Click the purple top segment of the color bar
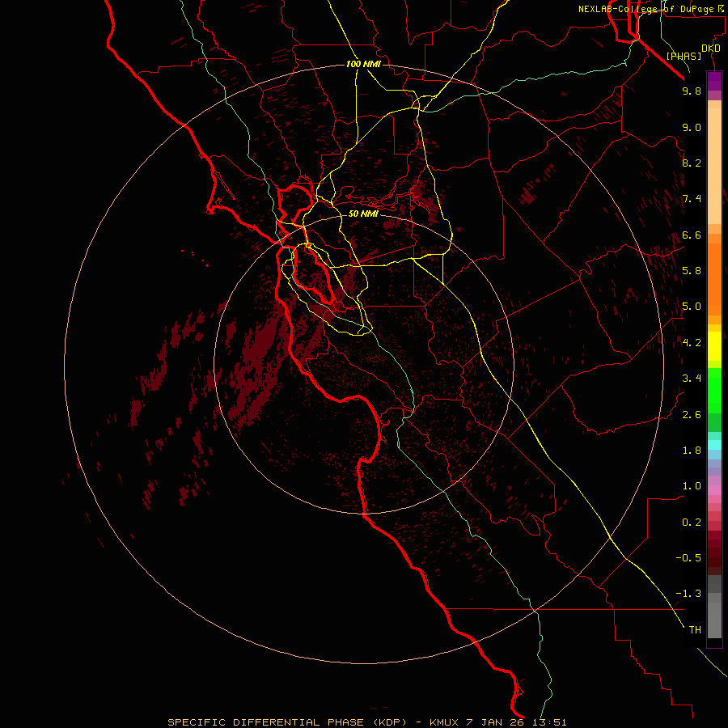Screen dimensions: 728x728 pyautogui.click(x=714, y=79)
